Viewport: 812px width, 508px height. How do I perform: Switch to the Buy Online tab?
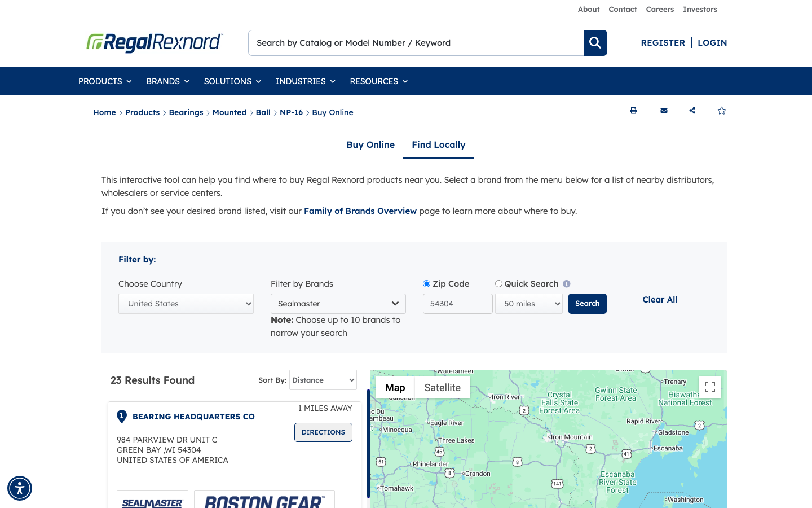(370, 145)
